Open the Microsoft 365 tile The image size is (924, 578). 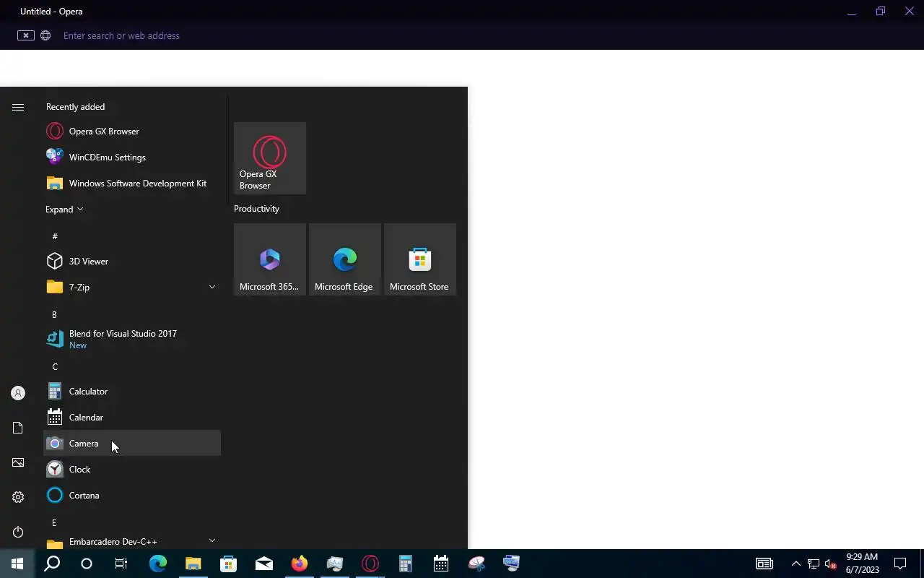click(270, 259)
